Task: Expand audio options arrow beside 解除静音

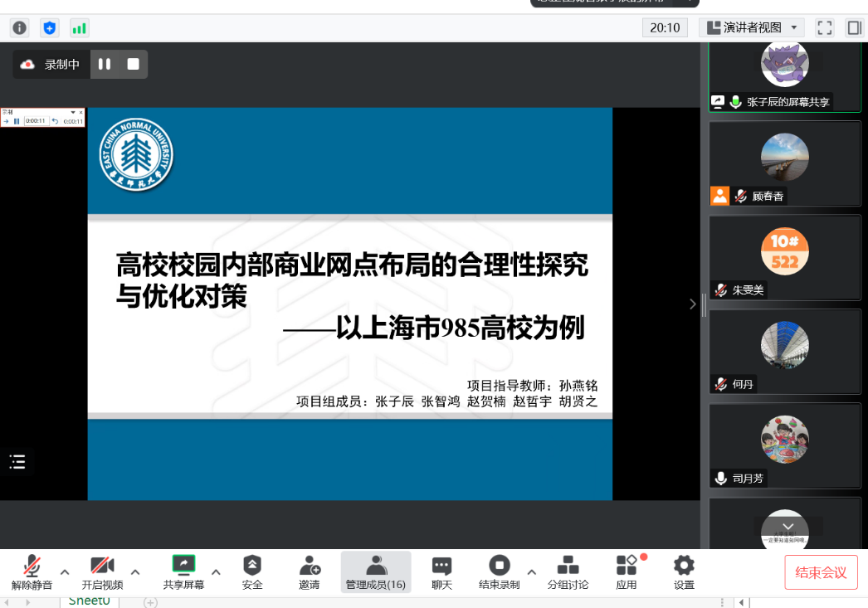Action: [65, 572]
